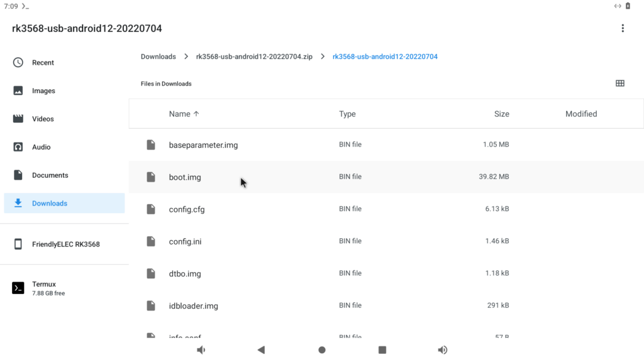Select the idbloader.img file name
Image resolution: width=644 pixels, height=362 pixels.
(x=194, y=306)
